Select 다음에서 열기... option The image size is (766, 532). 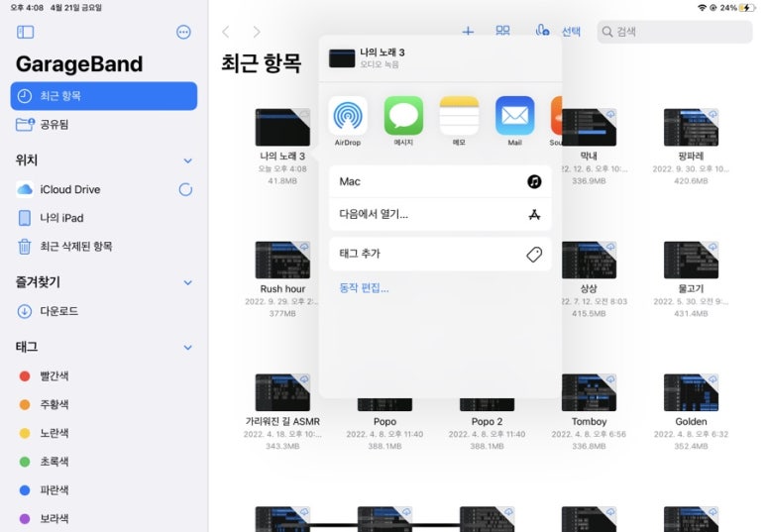coord(440,214)
